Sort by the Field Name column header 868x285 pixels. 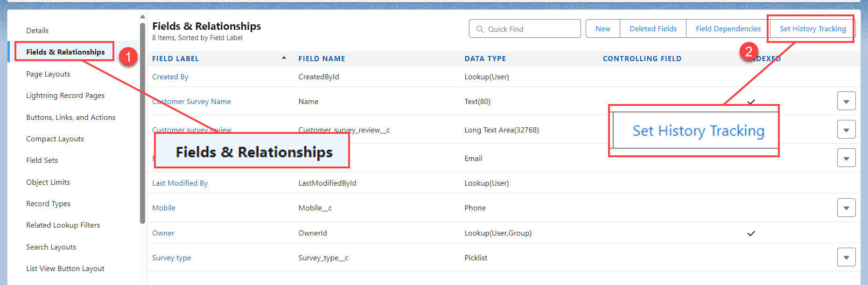coord(322,58)
